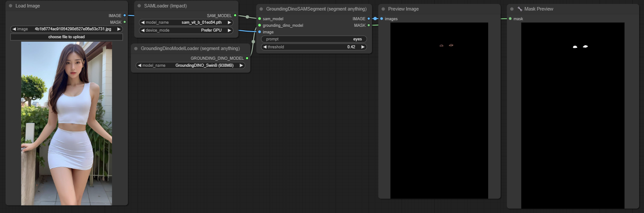Click GROUNDING_DINO_MODEL output socket
Viewport: 644px width, 213px height.
tap(247, 58)
